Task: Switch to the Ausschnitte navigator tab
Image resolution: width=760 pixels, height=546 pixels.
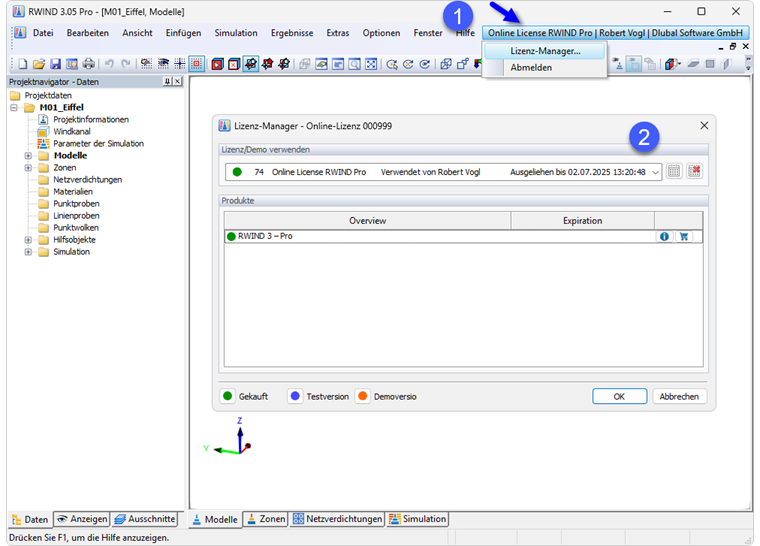Action: point(144,519)
